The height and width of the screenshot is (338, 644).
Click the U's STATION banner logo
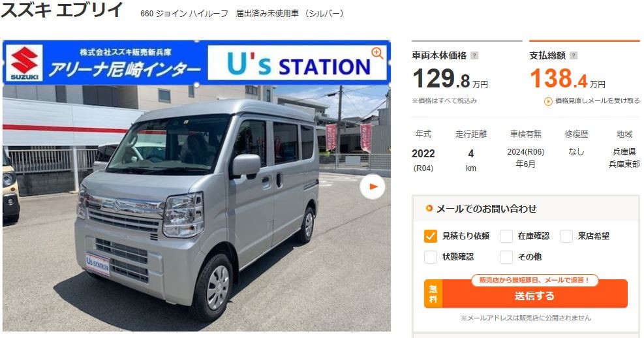click(x=298, y=63)
